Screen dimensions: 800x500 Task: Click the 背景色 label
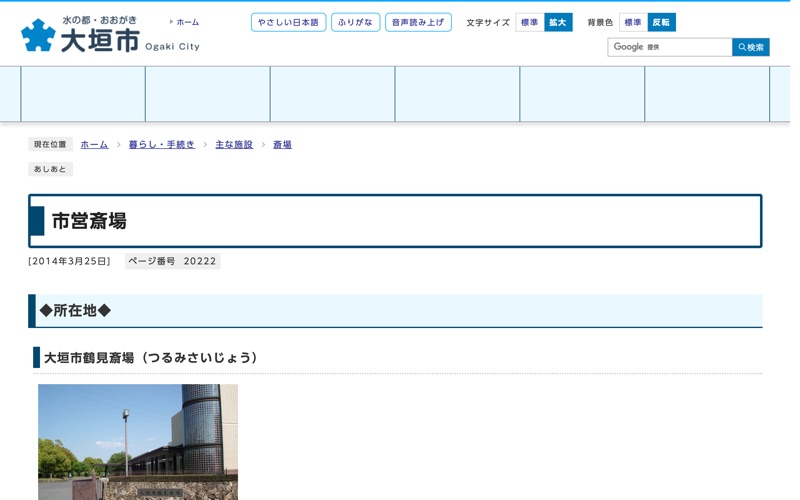click(600, 22)
